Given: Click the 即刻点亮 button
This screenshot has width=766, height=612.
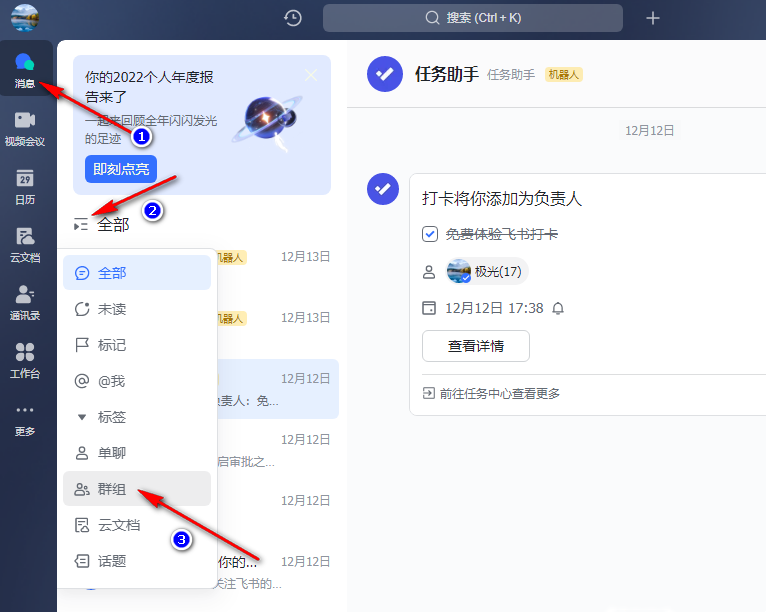Looking at the screenshot, I should [x=121, y=169].
